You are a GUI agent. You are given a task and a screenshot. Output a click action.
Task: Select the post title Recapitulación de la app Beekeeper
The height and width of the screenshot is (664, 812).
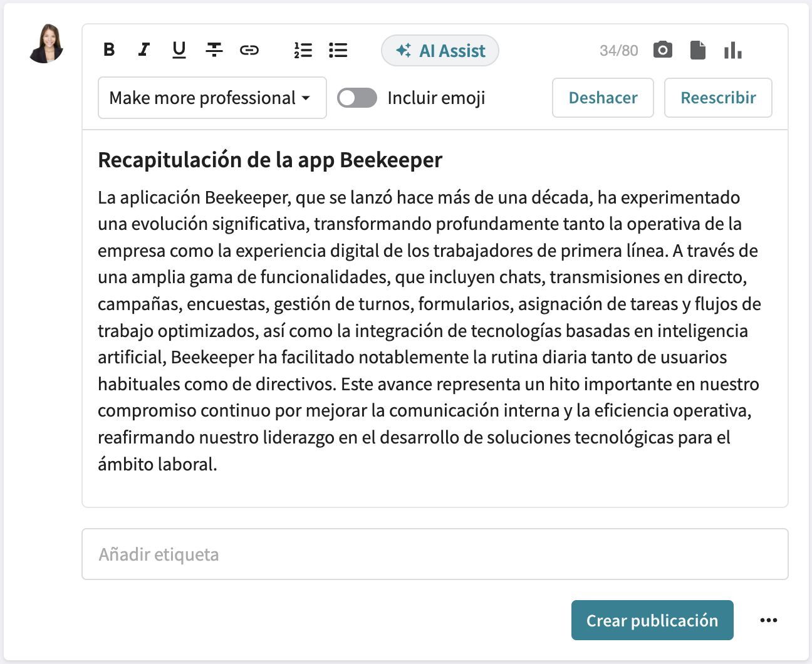[x=269, y=160]
